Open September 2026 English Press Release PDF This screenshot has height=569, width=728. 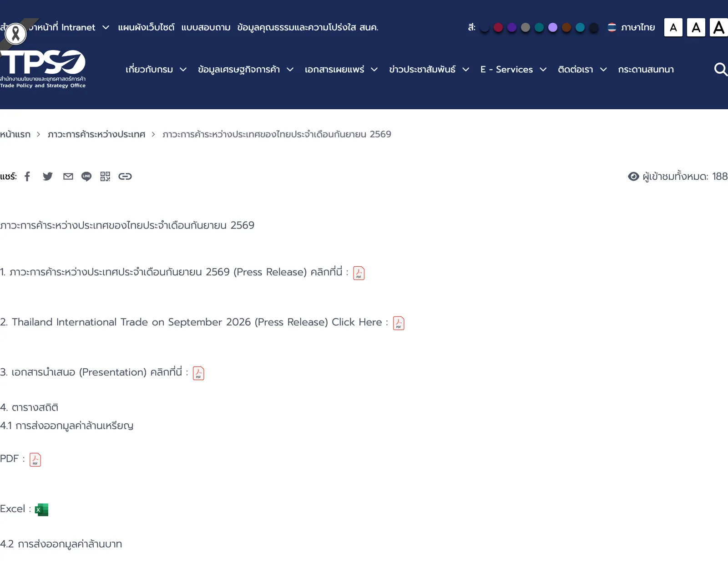point(399,323)
